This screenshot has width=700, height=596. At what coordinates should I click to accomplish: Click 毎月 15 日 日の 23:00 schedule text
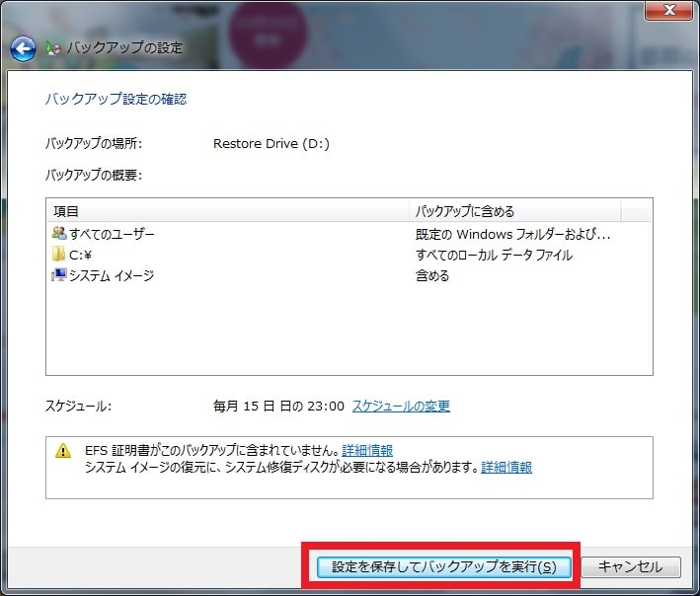[x=278, y=406]
